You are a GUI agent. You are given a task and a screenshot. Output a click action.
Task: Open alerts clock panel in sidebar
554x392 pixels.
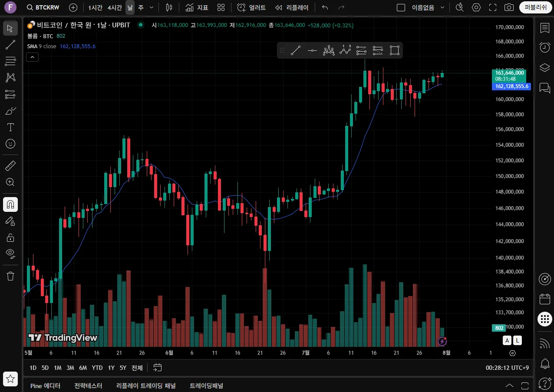click(x=544, y=48)
